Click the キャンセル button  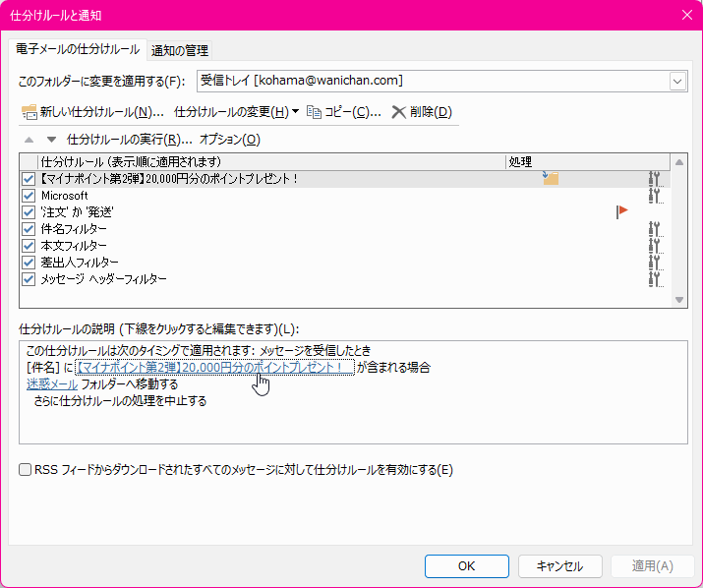click(x=560, y=566)
